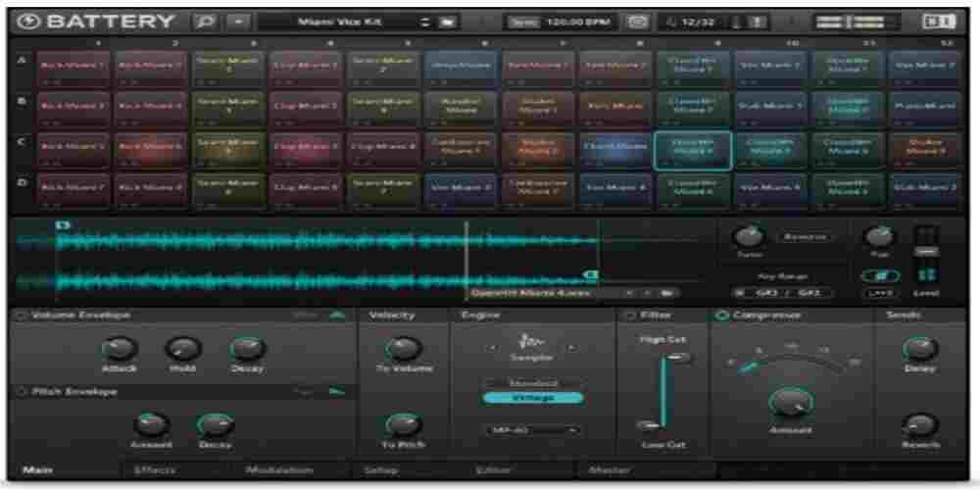Click the E end marker on waveform

point(591,274)
